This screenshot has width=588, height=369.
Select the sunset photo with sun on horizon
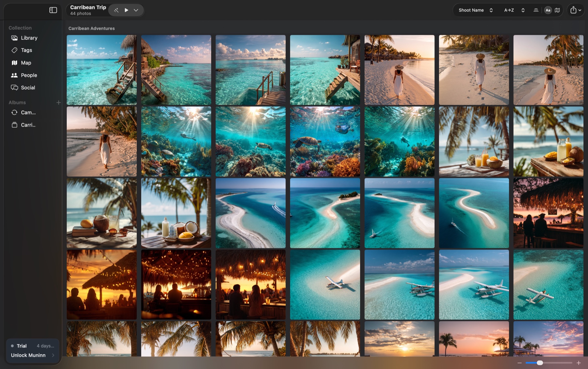tap(400, 339)
